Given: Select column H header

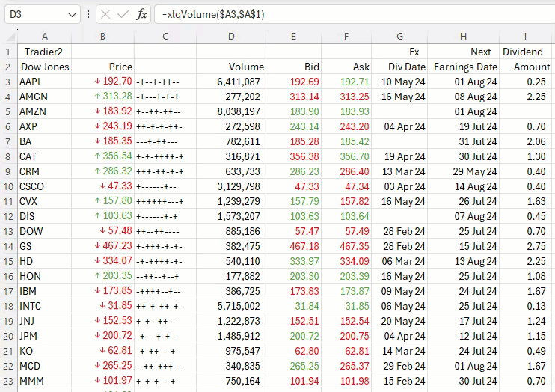Looking at the screenshot, I should coord(463,37).
